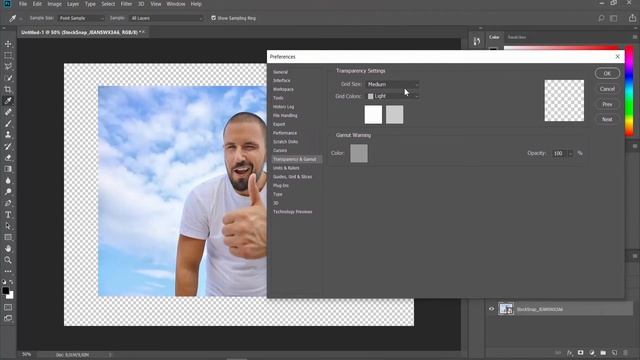Select the Hand tool
This screenshot has height=360, width=640.
click(8, 249)
